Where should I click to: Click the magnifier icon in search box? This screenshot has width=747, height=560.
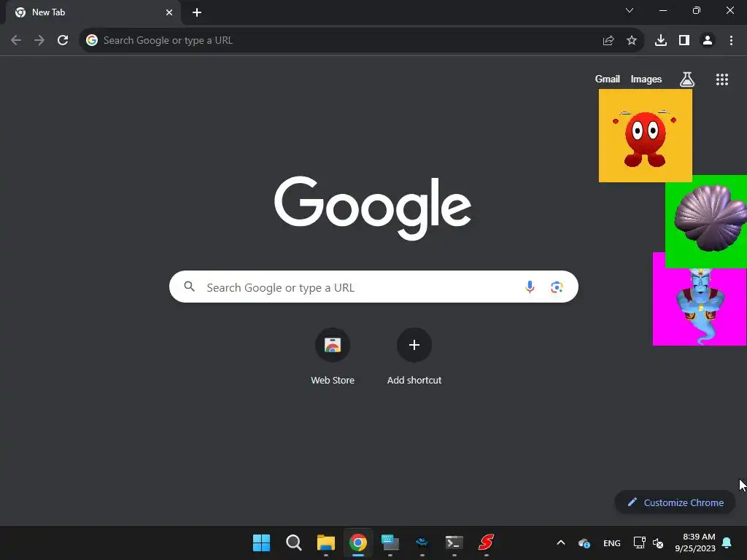tap(190, 287)
